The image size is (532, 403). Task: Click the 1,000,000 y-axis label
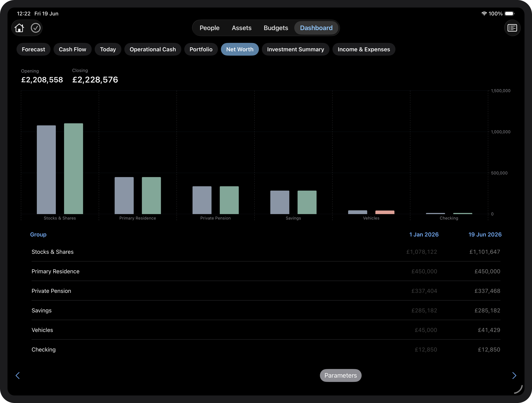[500, 132]
